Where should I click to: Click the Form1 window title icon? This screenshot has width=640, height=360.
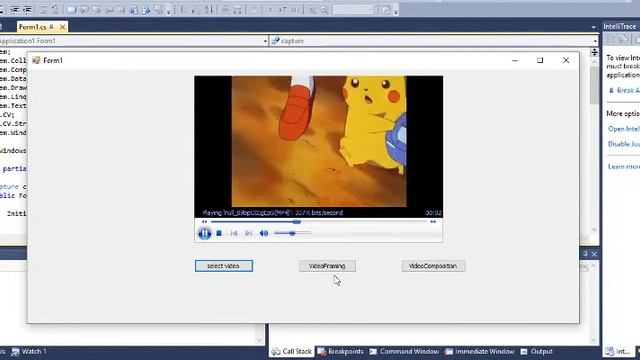pyautogui.click(x=36, y=60)
